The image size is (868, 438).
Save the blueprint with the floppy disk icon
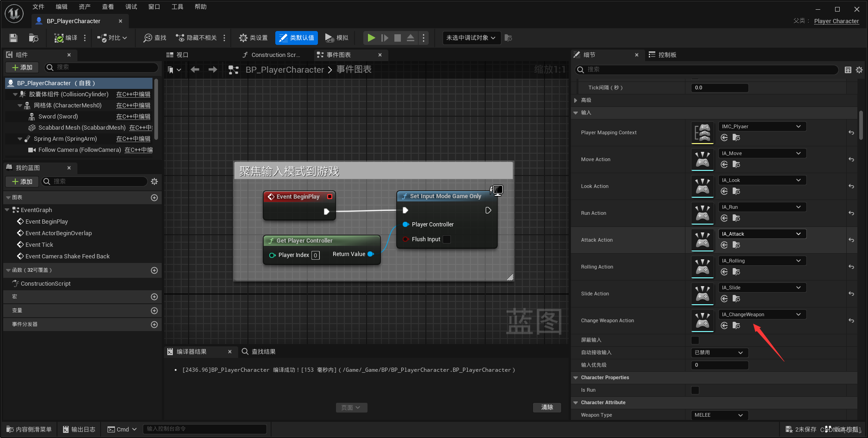click(13, 38)
